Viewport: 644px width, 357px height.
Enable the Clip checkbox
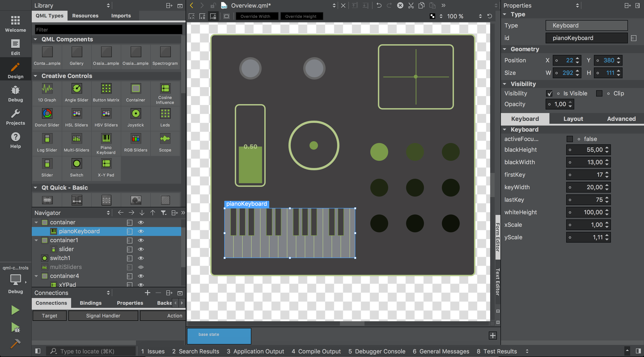[599, 93]
